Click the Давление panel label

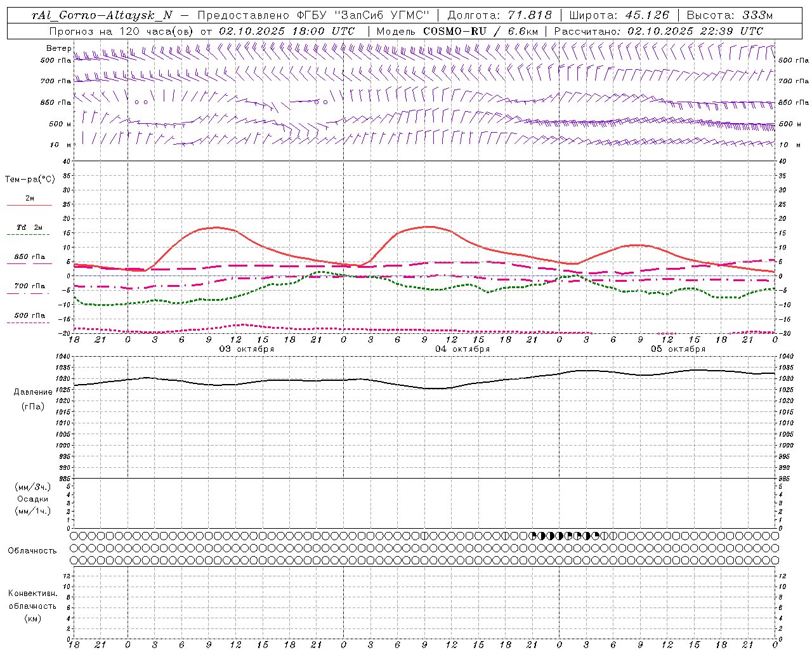click(x=33, y=392)
